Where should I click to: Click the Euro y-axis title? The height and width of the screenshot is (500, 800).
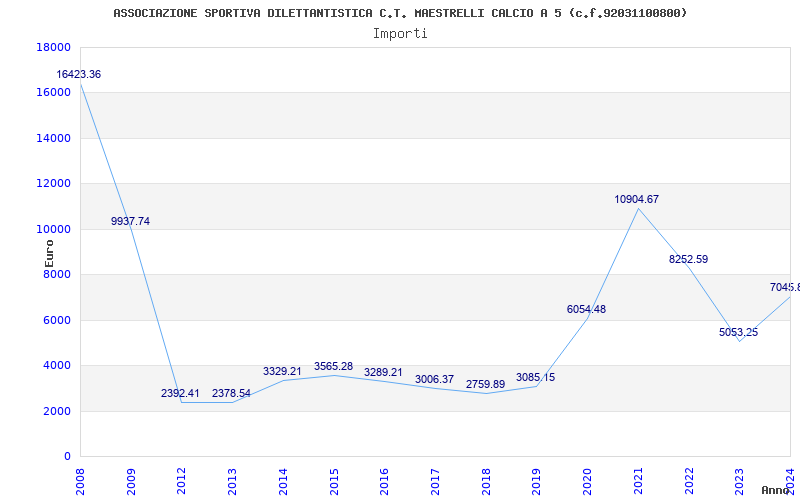(x=49, y=253)
